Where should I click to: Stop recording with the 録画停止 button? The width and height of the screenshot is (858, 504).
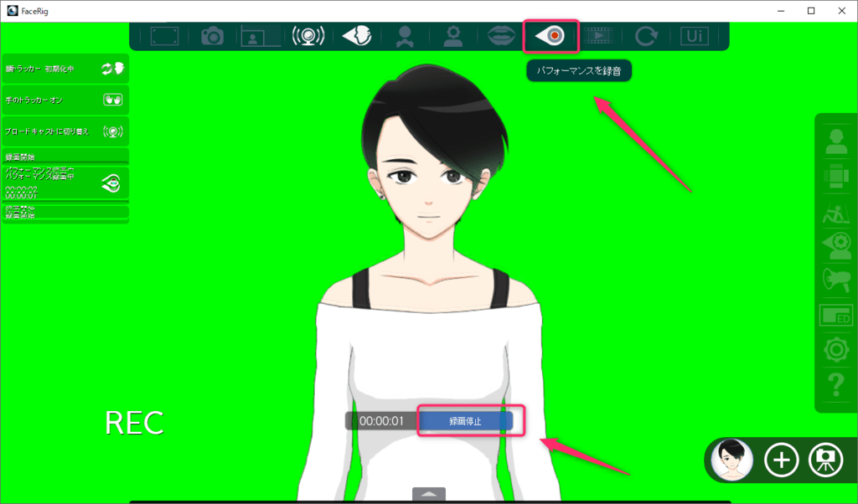[465, 420]
